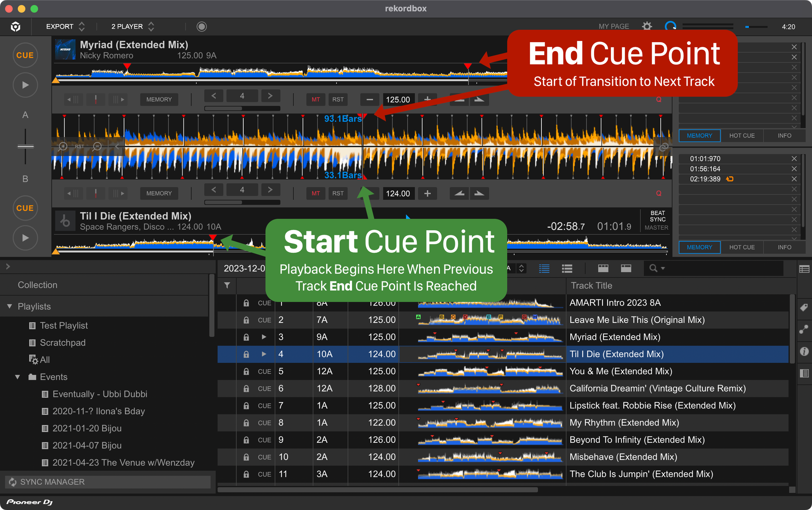
Task: Click the Pioneer DJ logo icon at top left
Action: pyautogui.click(x=16, y=26)
